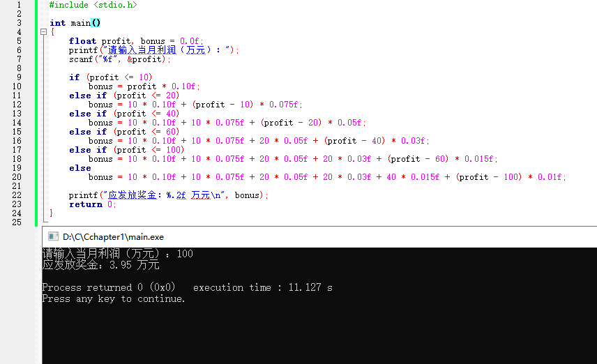Click the else if (profit <= 60) line
This screenshot has height=364, width=597.
pos(124,132)
